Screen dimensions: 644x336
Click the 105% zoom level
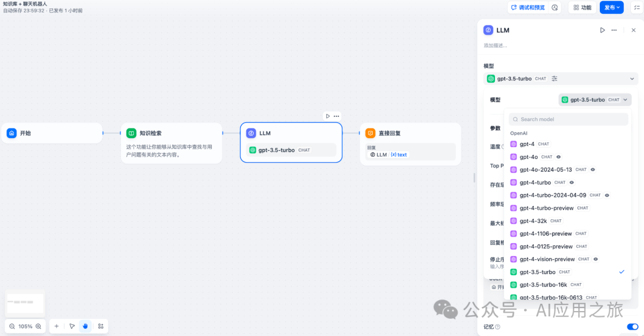point(25,326)
